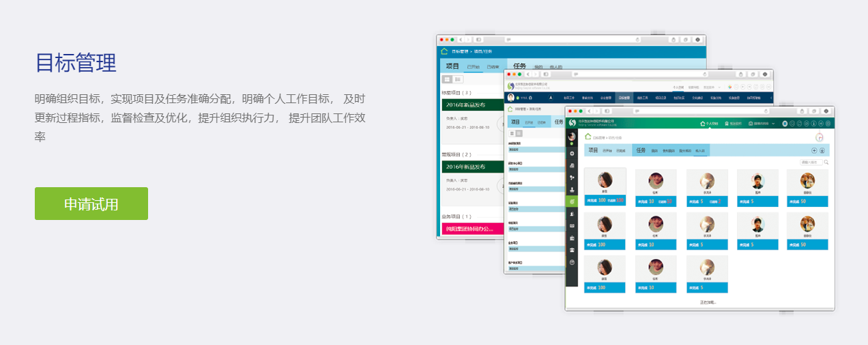This screenshot has height=345, width=868.
Task: Click the green 申请试用 button
Action: click(x=91, y=204)
